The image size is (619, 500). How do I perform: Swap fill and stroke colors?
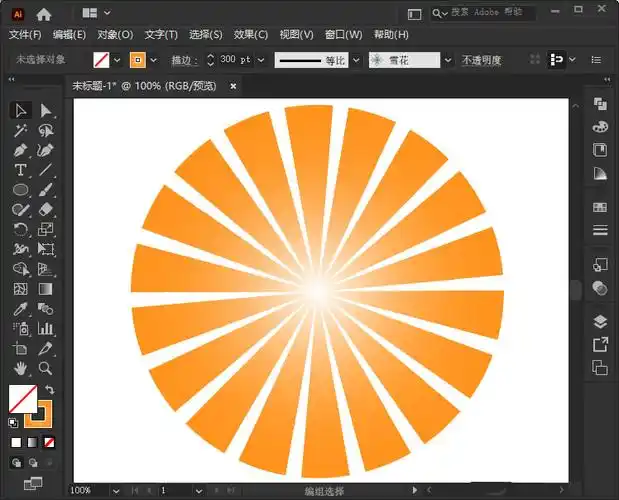coord(50,390)
